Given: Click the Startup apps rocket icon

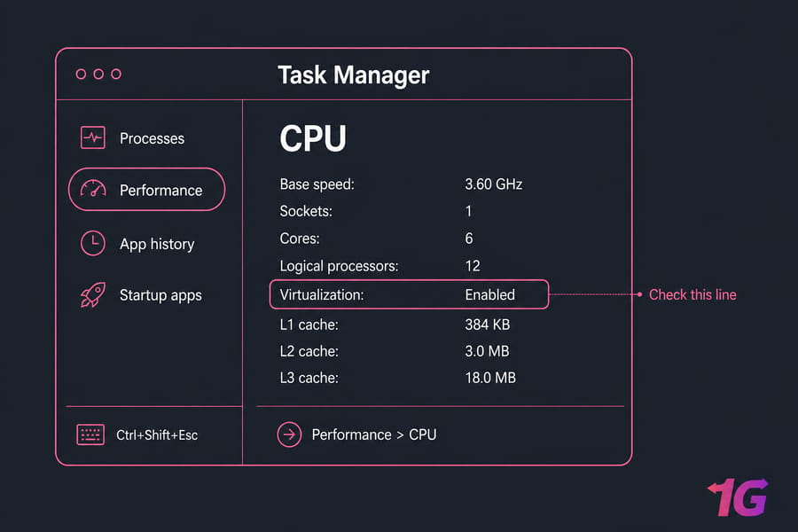Looking at the screenshot, I should [92, 294].
